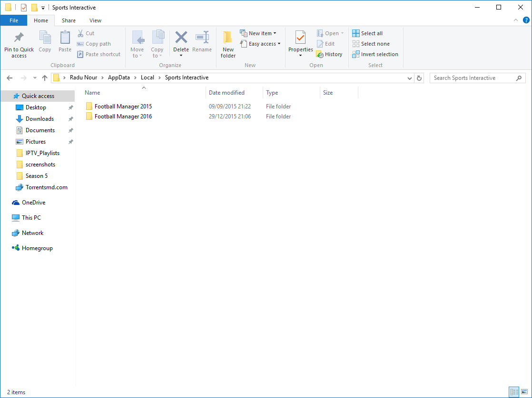Navigate to Local breadcrumb
The image size is (532, 398).
tap(147, 78)
